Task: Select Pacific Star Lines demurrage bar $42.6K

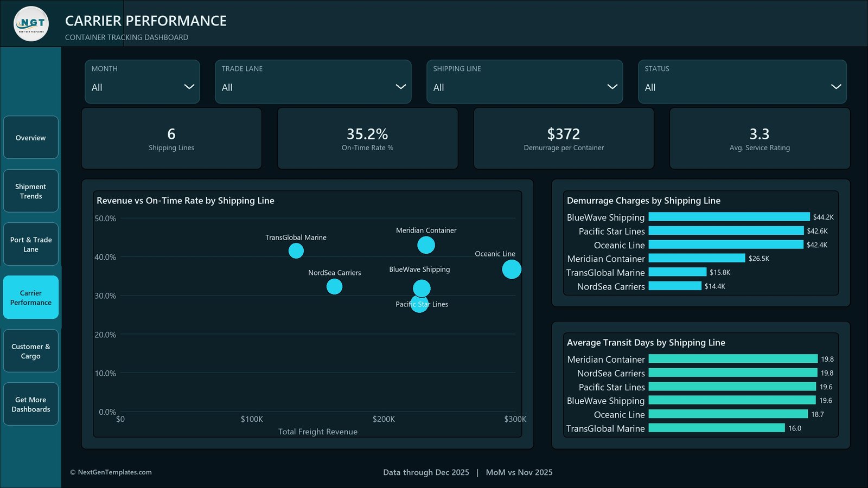Action: [726, 231]
